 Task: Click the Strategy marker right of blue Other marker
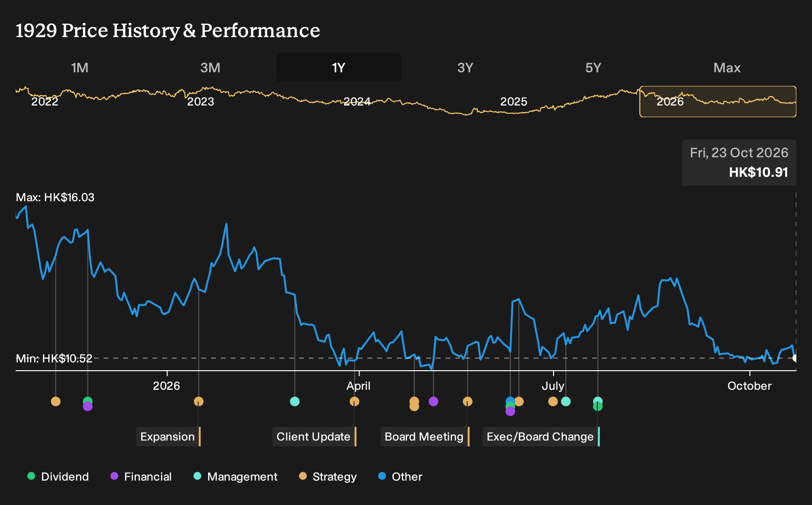pyautogui.click(x=519, y=401)
